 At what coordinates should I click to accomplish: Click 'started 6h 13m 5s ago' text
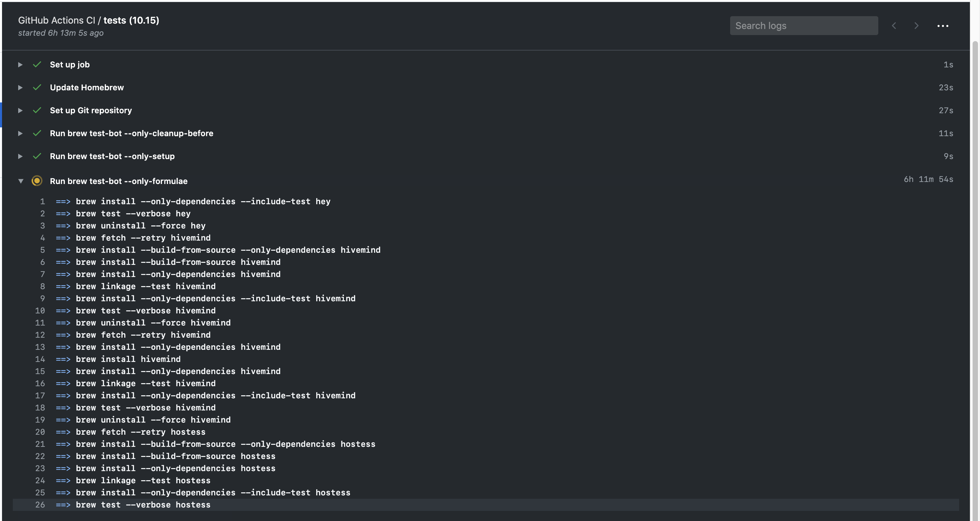(61, 33)
